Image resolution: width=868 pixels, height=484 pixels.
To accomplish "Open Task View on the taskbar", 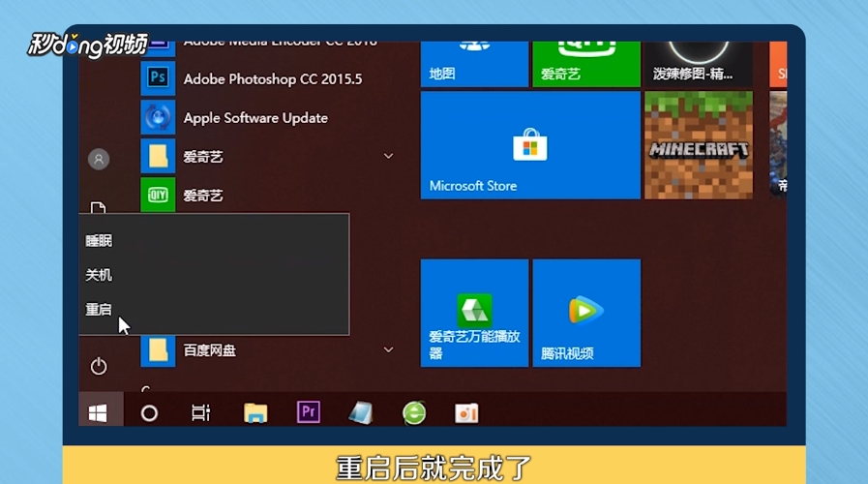I will tap(200, 412).
